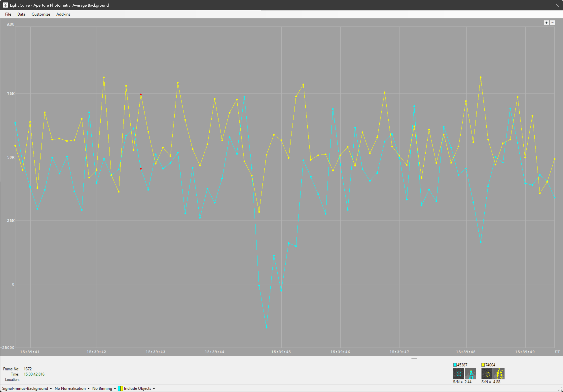Click the minus zoom-out icon on chart
This screenshot has width=563, height=392.
point(552,22)
